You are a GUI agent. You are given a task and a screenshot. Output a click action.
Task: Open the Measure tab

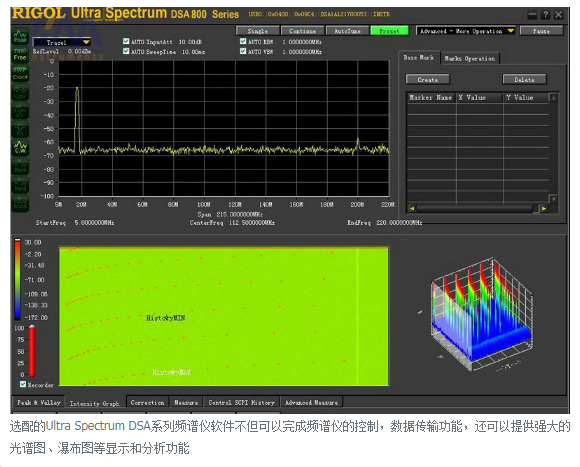tap(186, 402)
